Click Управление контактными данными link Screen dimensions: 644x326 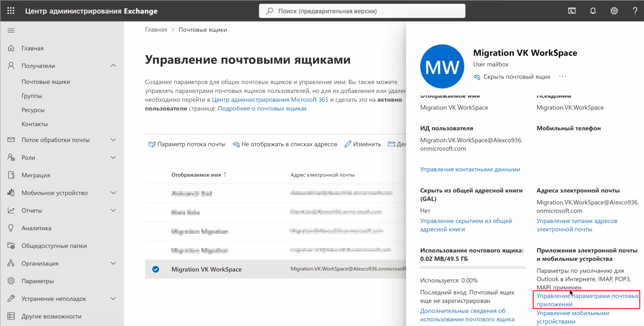(470, 169)
